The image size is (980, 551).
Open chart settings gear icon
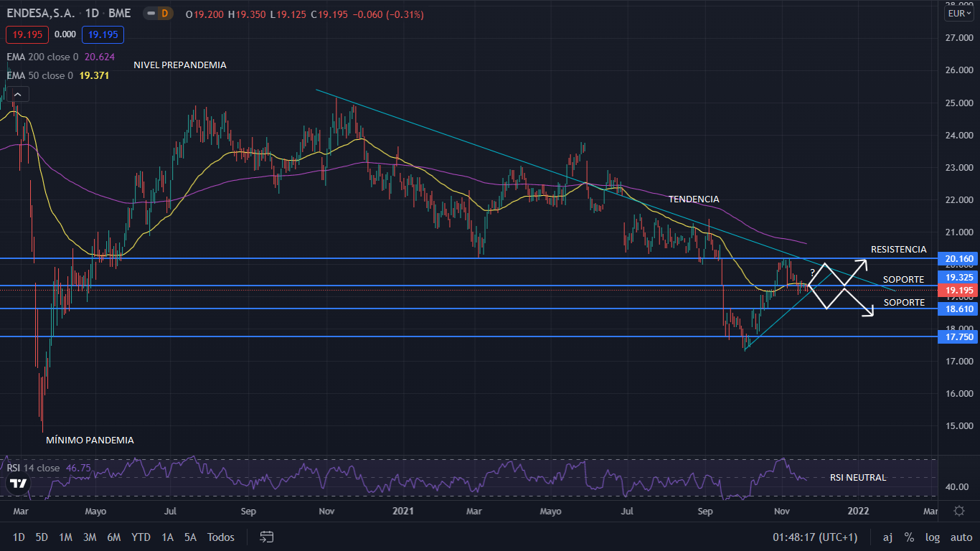coord(959,511)
